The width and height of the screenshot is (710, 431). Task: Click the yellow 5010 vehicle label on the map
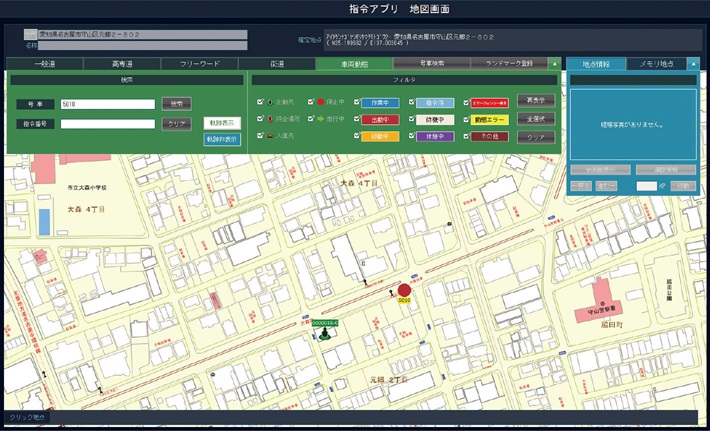click(404, 301)
